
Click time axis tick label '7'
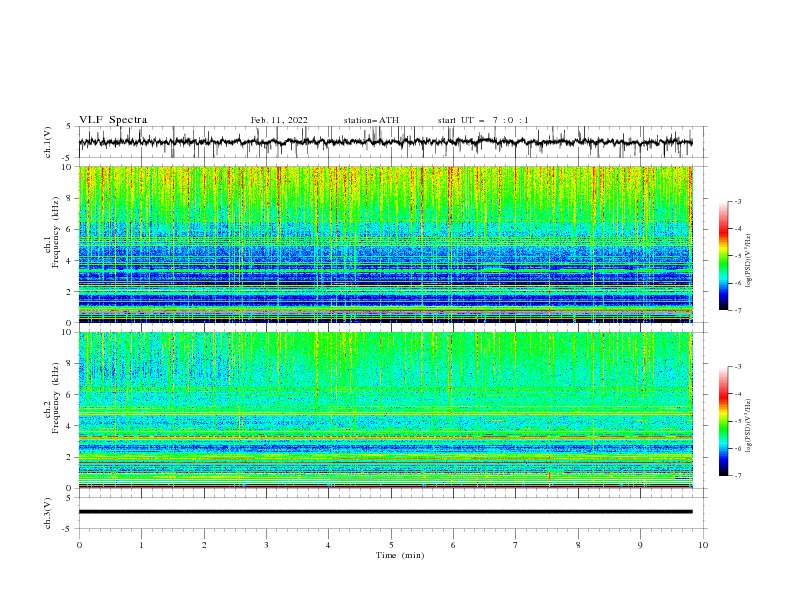point(516,545)
